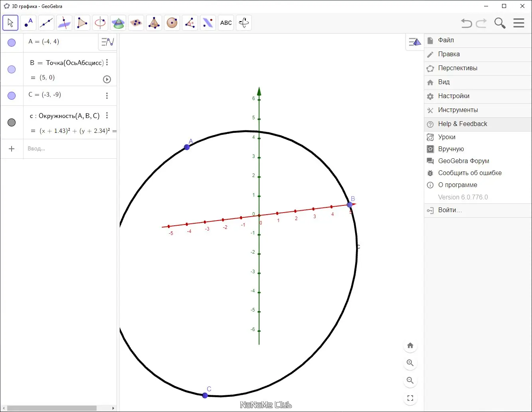Expand the Правка menu section
This screenshot has width=532, height=412.
point(478,54)
